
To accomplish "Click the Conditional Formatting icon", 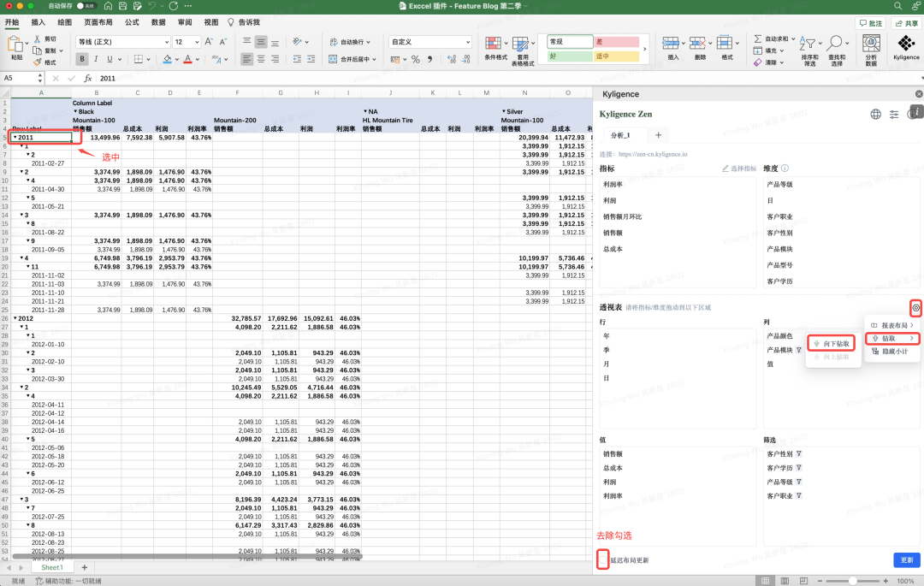I will pyautogui.click(x=493, y=44).
